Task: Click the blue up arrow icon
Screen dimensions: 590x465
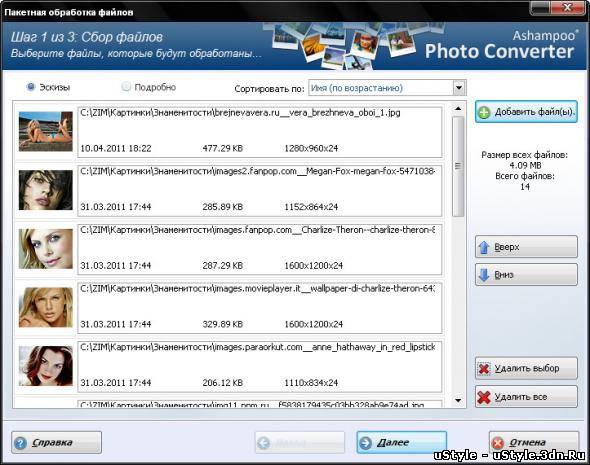Action: [x=484, y=247]
